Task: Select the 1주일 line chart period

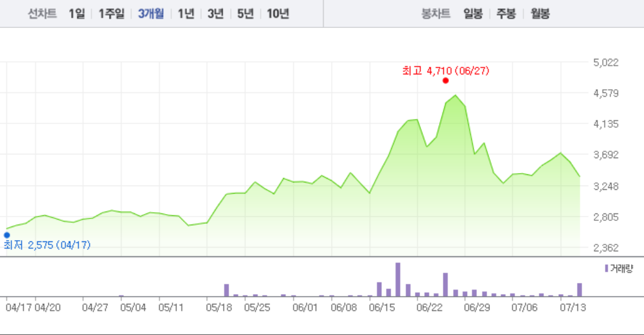Action: (x=111, y=14)
